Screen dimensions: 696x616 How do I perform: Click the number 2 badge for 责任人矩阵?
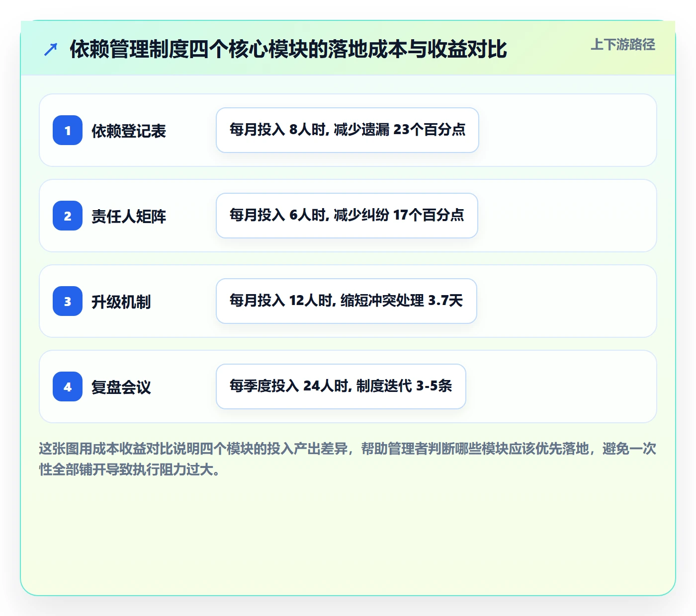coord(68,216)
